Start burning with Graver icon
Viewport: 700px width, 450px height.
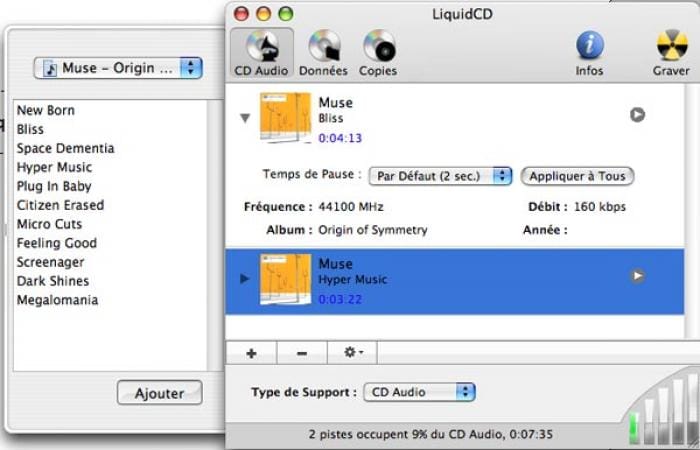671,54
